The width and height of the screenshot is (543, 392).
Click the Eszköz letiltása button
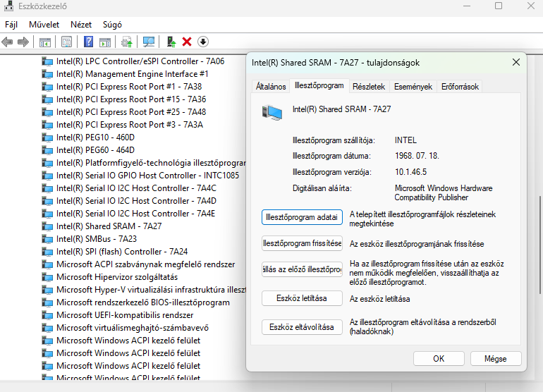click(x=302, y=298)
